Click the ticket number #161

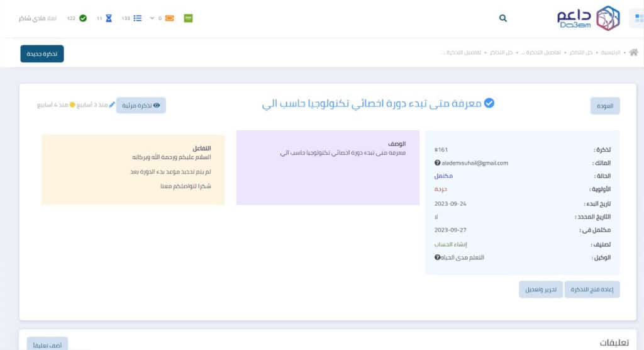[441, 150]
